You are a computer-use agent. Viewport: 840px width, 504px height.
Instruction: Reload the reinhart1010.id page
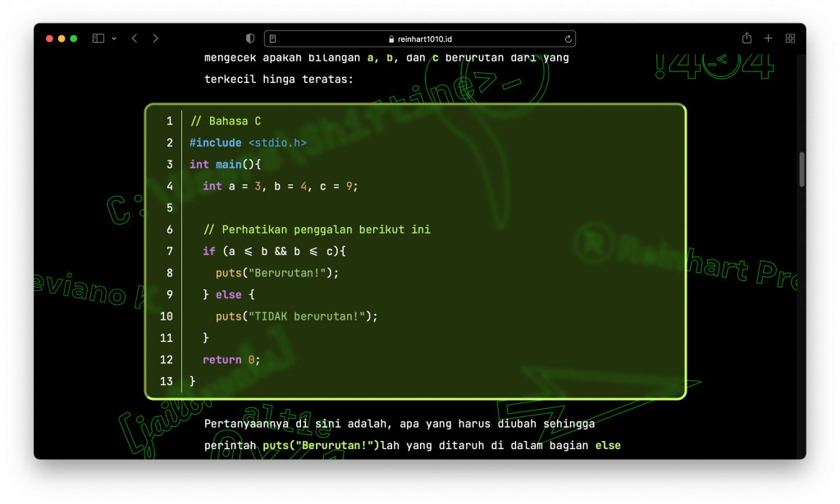click(568, 38)
